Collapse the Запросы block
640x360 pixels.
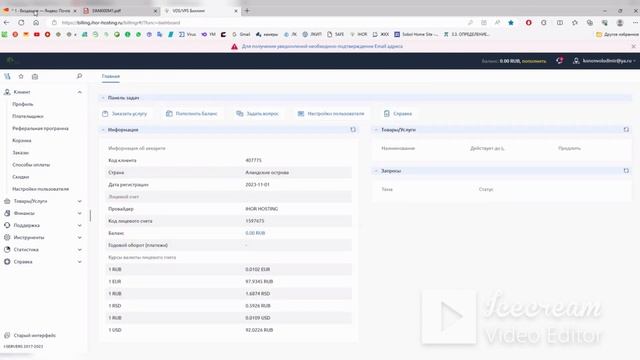376,171
